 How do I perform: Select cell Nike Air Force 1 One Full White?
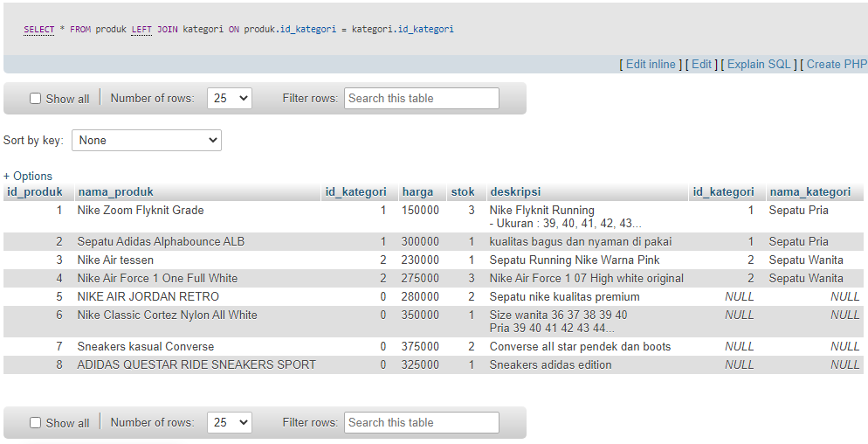click(x=157, y=278)
